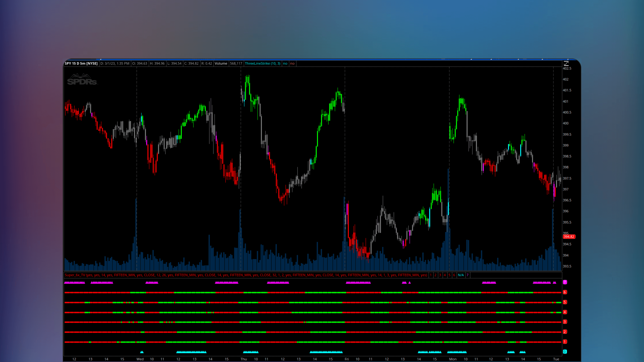The image size is (644, 362).
Task: Click the magenta "7" plot badge on the right axis
Action: click(x=564, y=282)
